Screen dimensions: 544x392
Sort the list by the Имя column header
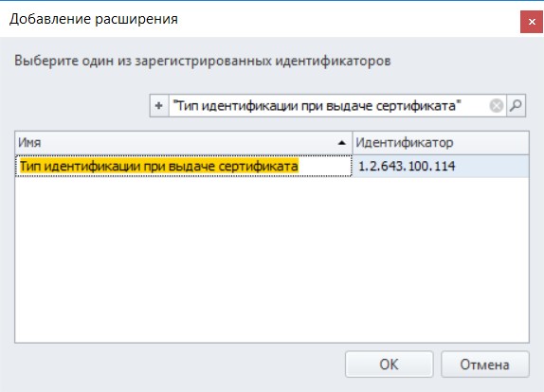184,142
